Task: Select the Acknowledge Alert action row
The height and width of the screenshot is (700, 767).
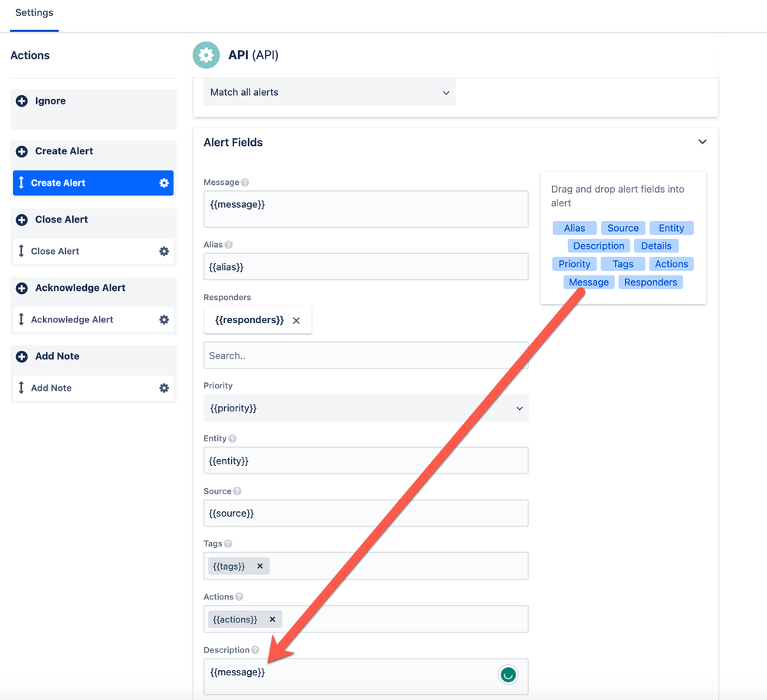Action: coord(93,320)
